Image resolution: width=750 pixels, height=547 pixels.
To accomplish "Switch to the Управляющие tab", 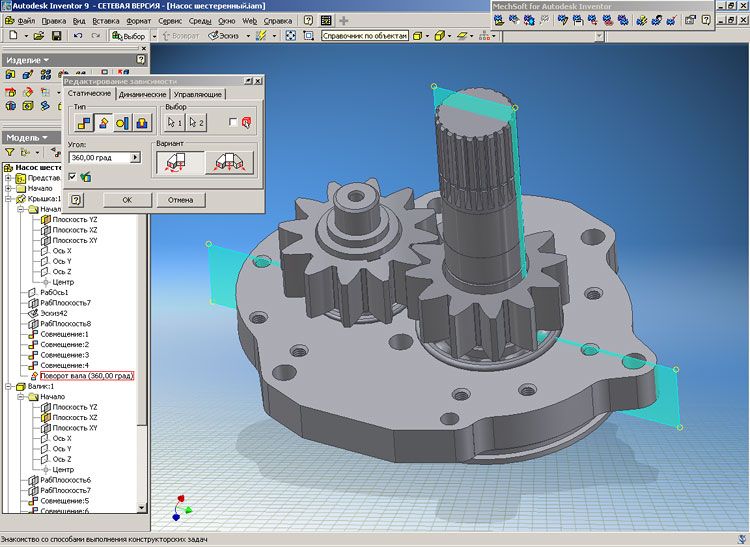I will pyautogui.click(x=198, y=94).
